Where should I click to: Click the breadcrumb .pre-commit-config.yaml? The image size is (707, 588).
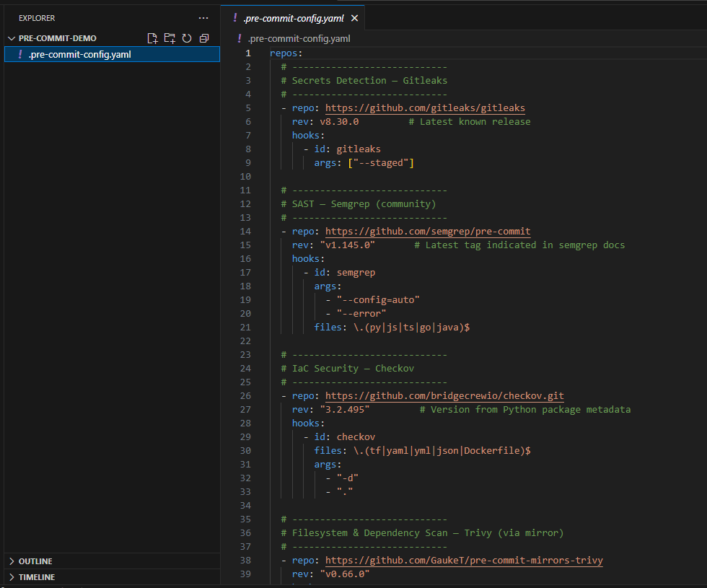pyautogui.click(x=299, y=39)
